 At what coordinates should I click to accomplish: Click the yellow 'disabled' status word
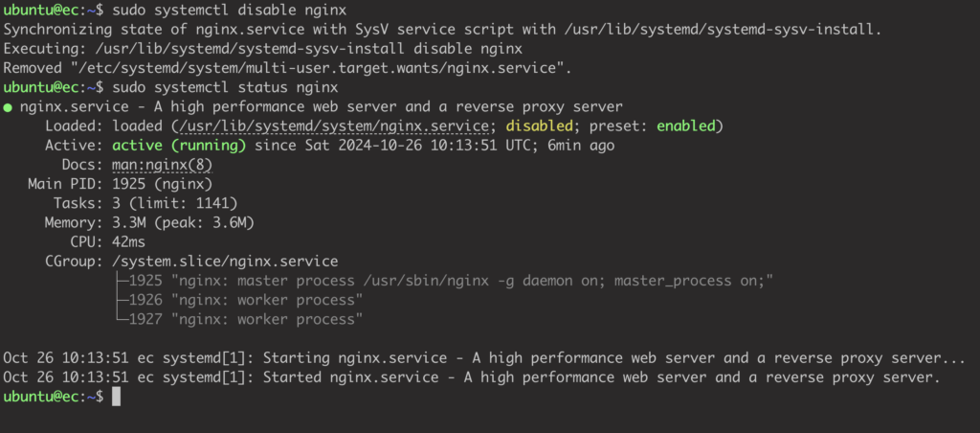coord(540,126)
